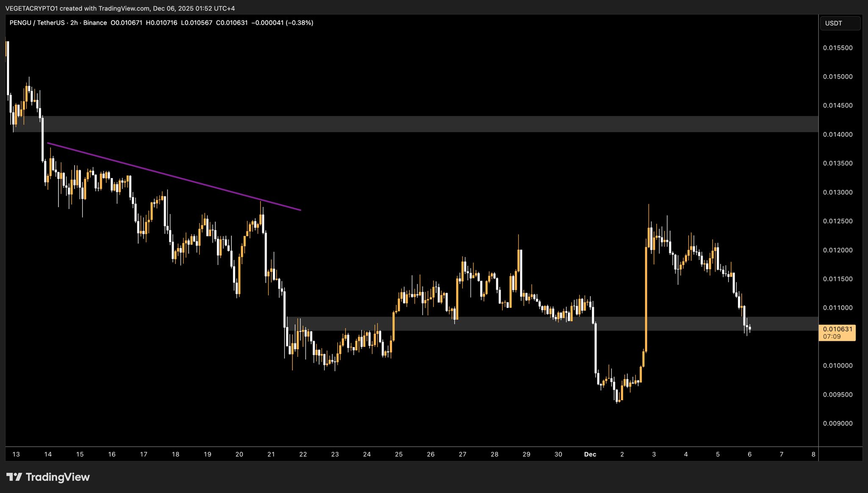Click the Dec month label on time axis
Viewport: 868px width, 493px height.
coord(590,454)
